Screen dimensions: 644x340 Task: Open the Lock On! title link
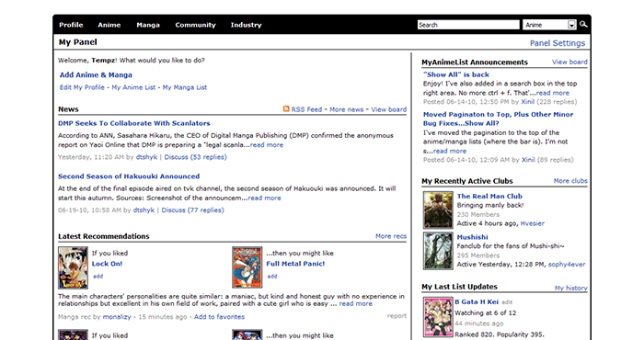pyautogui.click(x=107, y=264)
